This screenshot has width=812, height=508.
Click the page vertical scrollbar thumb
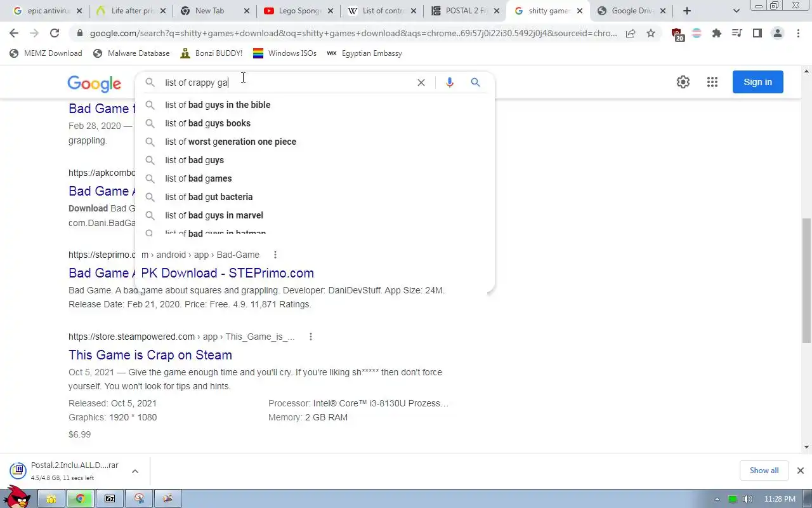806,281
